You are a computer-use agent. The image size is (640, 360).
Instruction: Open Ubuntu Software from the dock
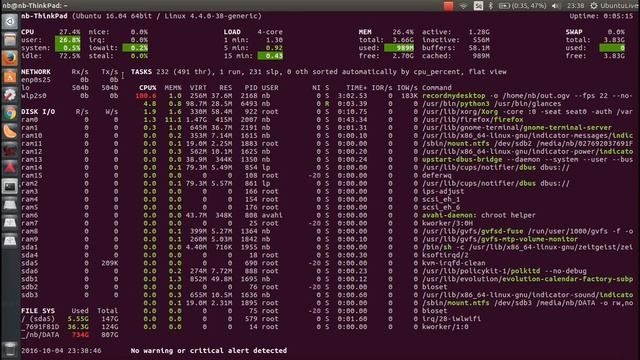tap(10, 76)
